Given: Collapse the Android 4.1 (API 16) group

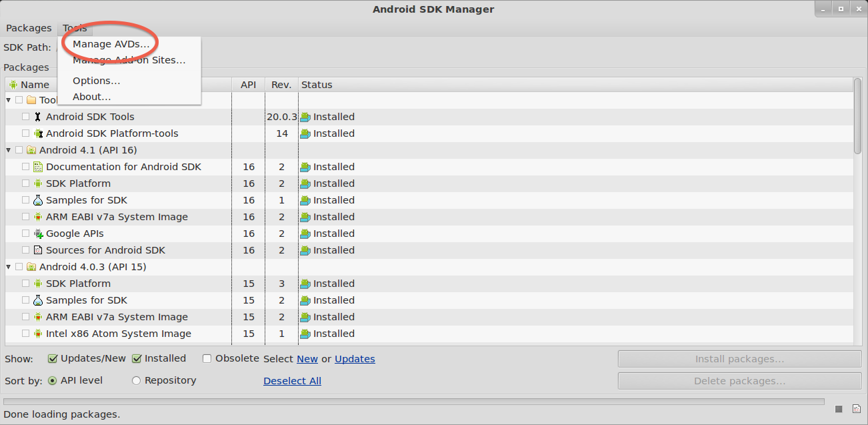Looking at the screenshot, I should [x=9, y=150].
